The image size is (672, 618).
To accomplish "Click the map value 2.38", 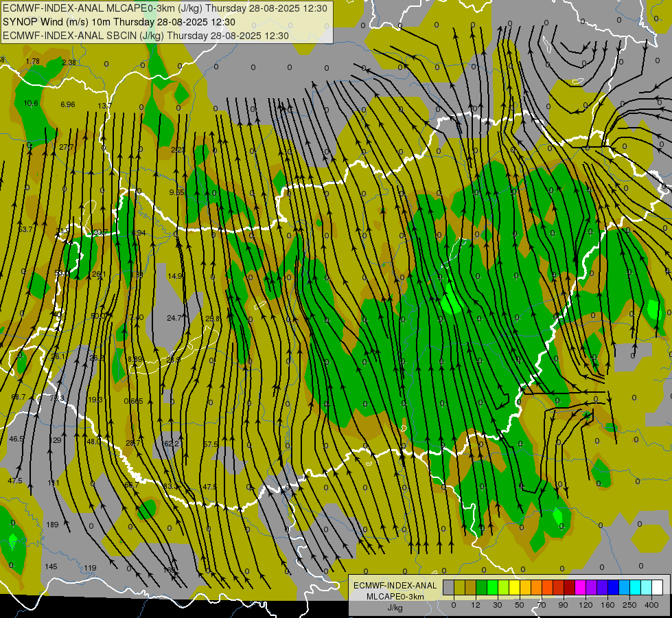I will [x=69, y=62].
